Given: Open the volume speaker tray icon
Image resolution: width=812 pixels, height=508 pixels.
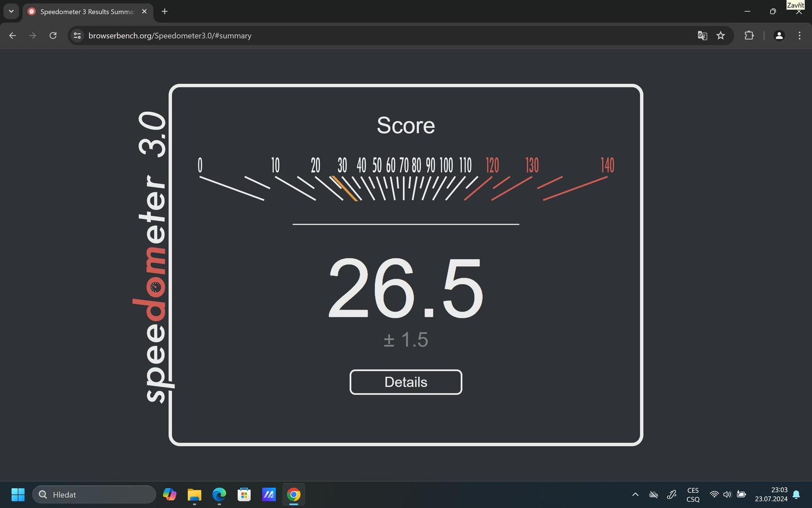Looking at the screenshot, I should point(727,494).
